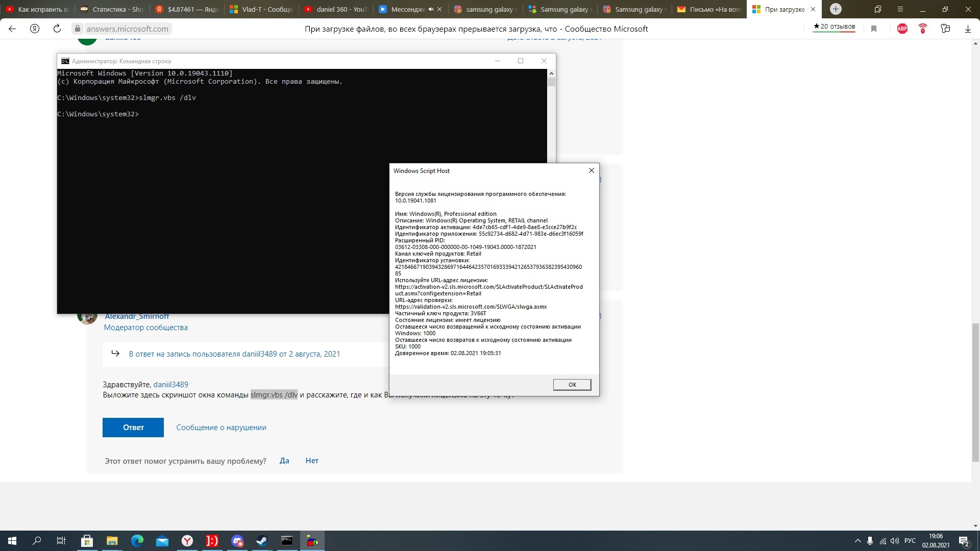Open the notification center icon

click(x=964, y=541)
